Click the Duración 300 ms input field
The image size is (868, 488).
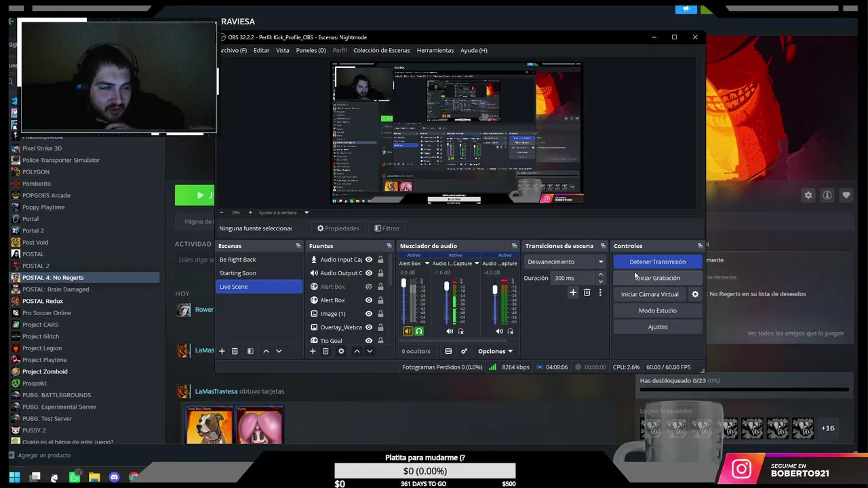click(x=574, y=278)
